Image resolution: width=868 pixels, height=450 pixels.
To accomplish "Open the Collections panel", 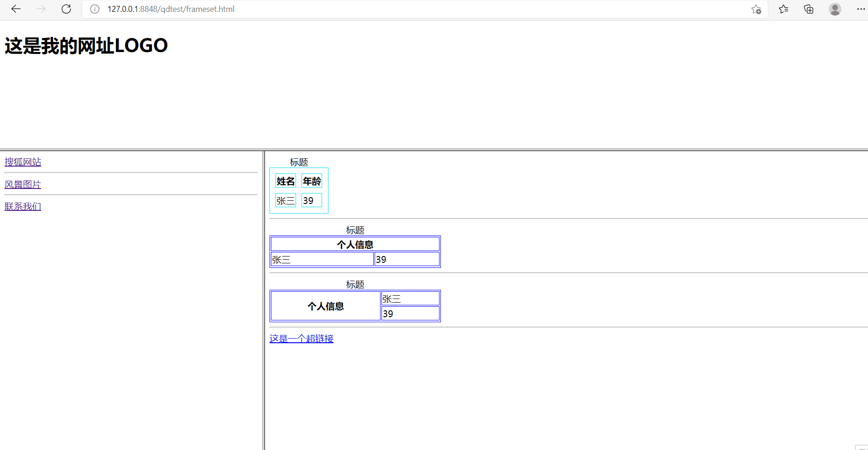I will 809,9.
